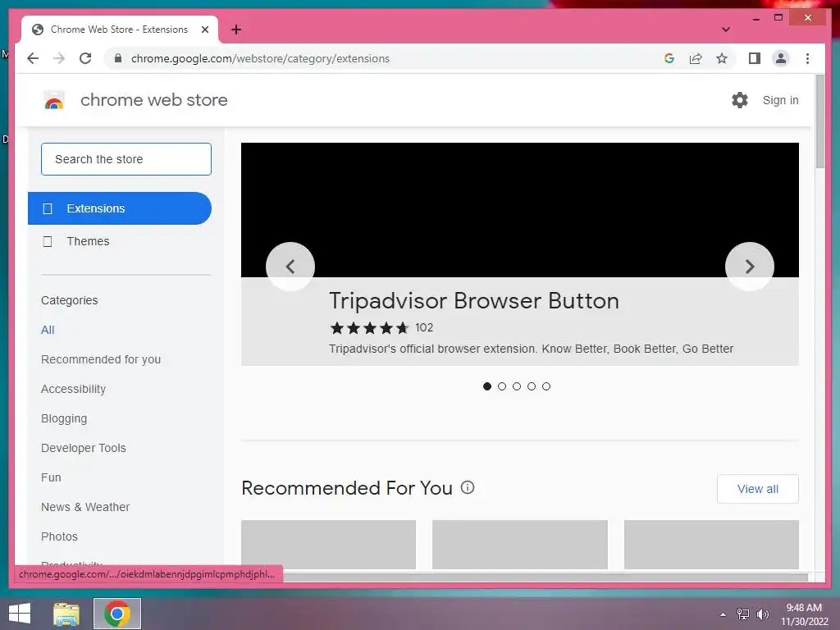Jump to the fifth carousel dot

tap(546, 386)
